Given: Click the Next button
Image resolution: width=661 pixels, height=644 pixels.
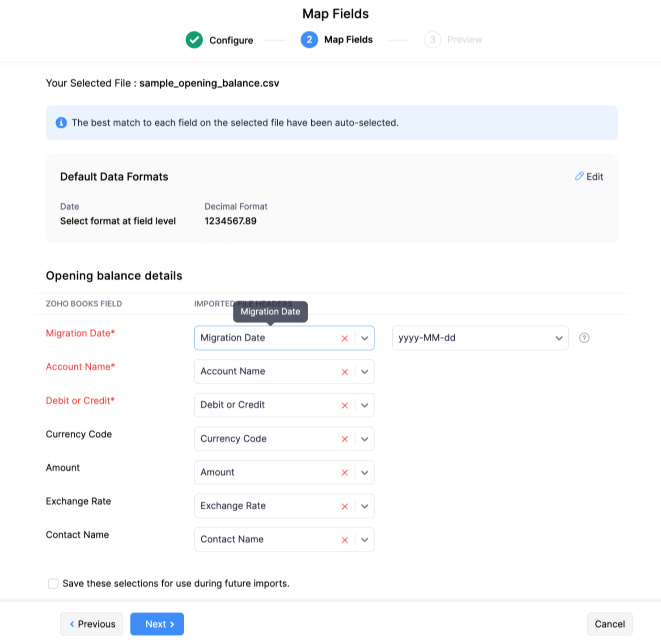Looking at the screenshot, I should 157,624.
